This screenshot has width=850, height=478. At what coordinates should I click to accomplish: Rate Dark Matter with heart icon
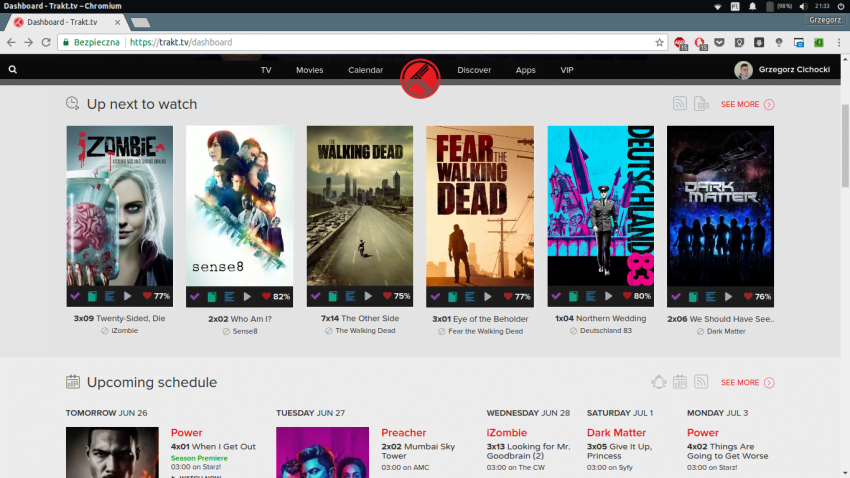[x=748, y=296]
